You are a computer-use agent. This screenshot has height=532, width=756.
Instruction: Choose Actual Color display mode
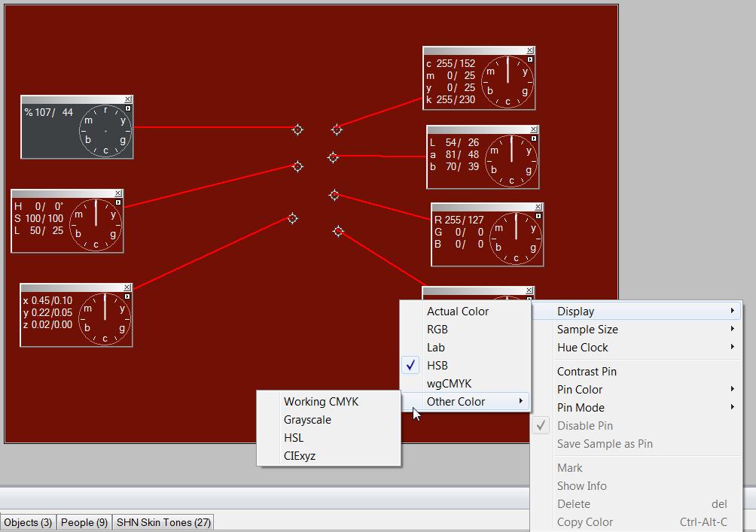465,312
